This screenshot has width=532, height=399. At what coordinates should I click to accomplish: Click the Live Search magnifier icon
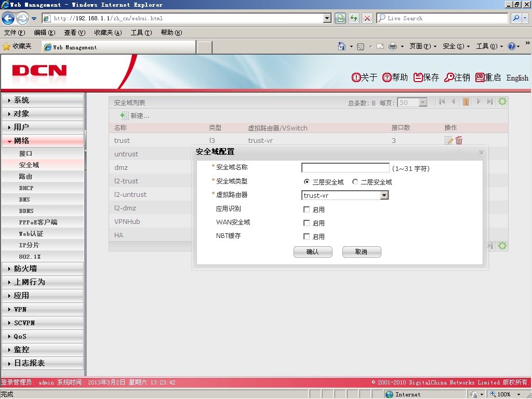tap(516, 18)
